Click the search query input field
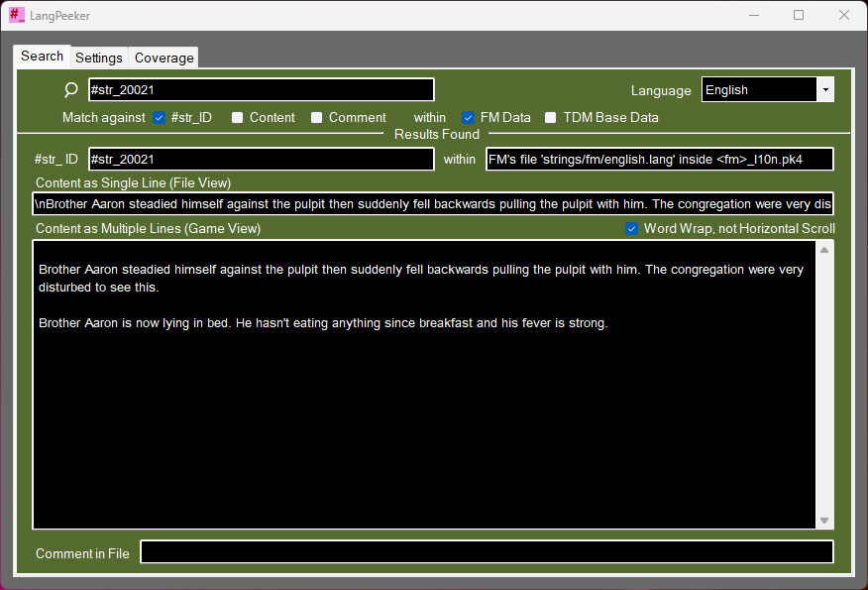Image resolution: width=868 pixels, height=590 pixels. (x=261, y=90)
